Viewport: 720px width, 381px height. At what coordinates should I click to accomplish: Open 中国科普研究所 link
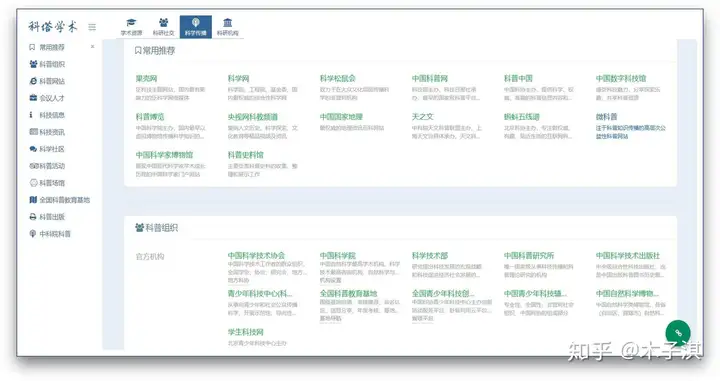click(529, 256)
